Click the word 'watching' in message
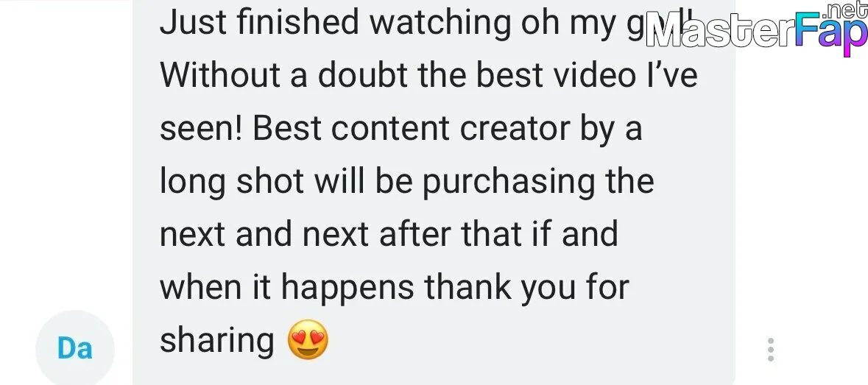 pos(440,23)
